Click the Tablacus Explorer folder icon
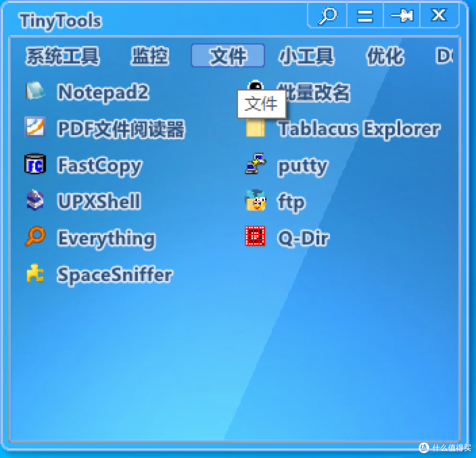 [x=256, y=128]
